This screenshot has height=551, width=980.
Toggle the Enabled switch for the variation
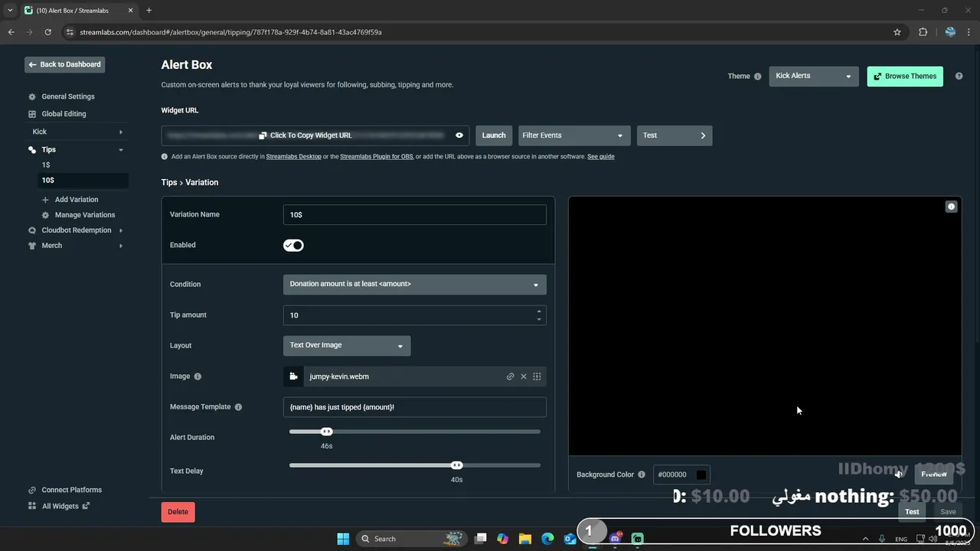point(293,246)
